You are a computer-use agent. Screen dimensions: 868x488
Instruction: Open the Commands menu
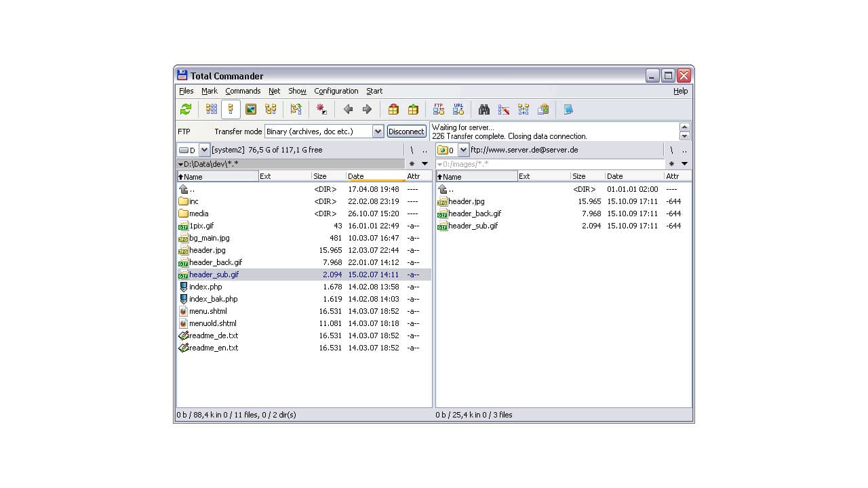click(243, 91)
